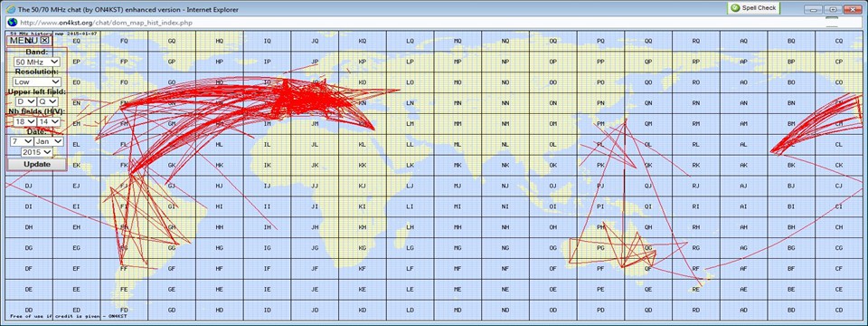
Task: Select the day dropdown showing 7
Action: [22, 141]
